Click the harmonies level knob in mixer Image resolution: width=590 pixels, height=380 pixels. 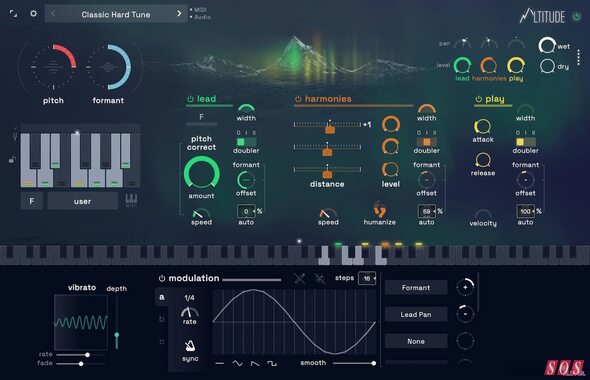[x=488, y=65]
